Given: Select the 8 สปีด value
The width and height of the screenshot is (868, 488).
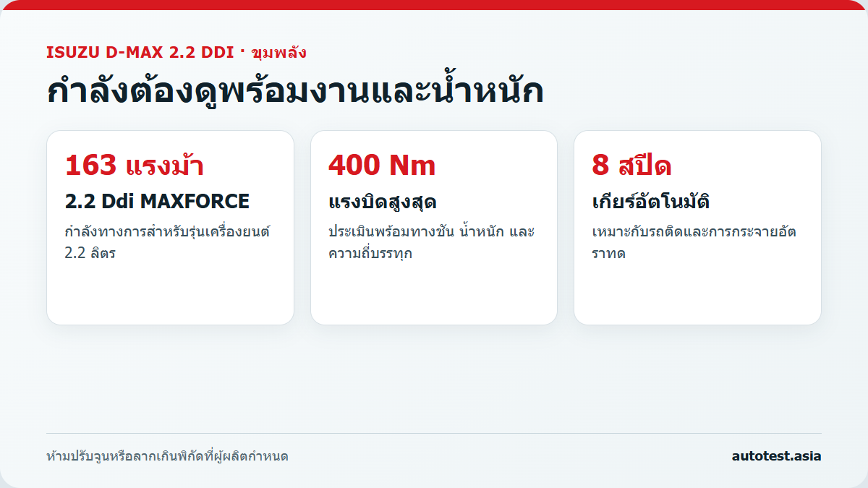Looking at the screenshot, I should [631, 166].
